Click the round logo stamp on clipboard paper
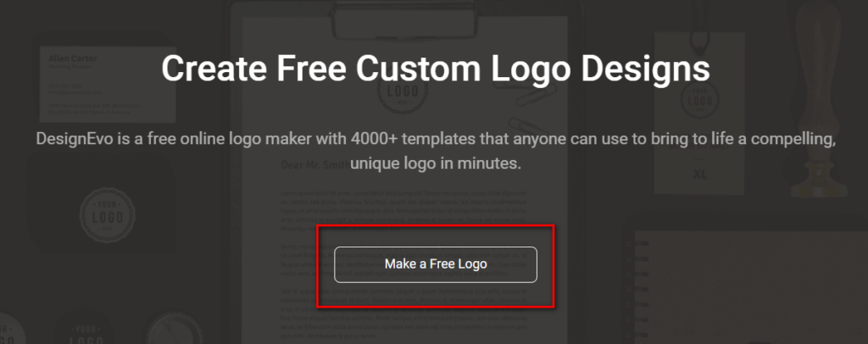The width and height of the screenshot is (868, 344). (x=401, y=96)
